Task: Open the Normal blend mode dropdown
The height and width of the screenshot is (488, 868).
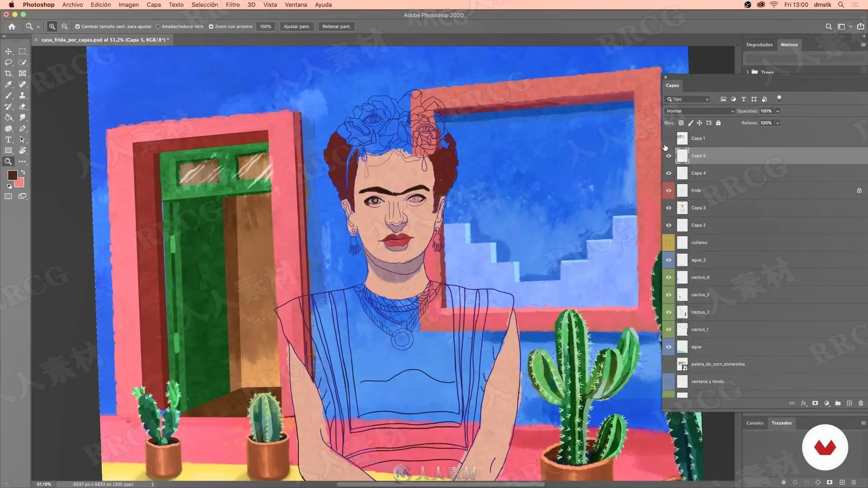Action: point(699,111)
